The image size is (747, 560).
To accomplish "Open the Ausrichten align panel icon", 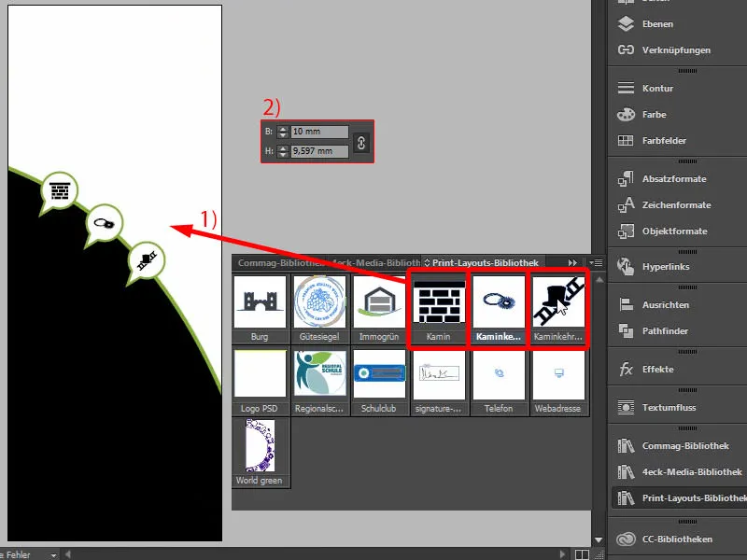I will click(626, 305).
